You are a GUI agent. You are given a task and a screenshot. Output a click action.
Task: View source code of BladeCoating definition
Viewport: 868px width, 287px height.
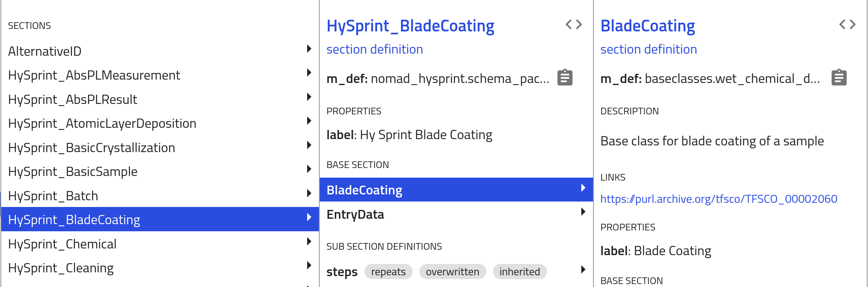pyautogui.click(x=848, y=24)
